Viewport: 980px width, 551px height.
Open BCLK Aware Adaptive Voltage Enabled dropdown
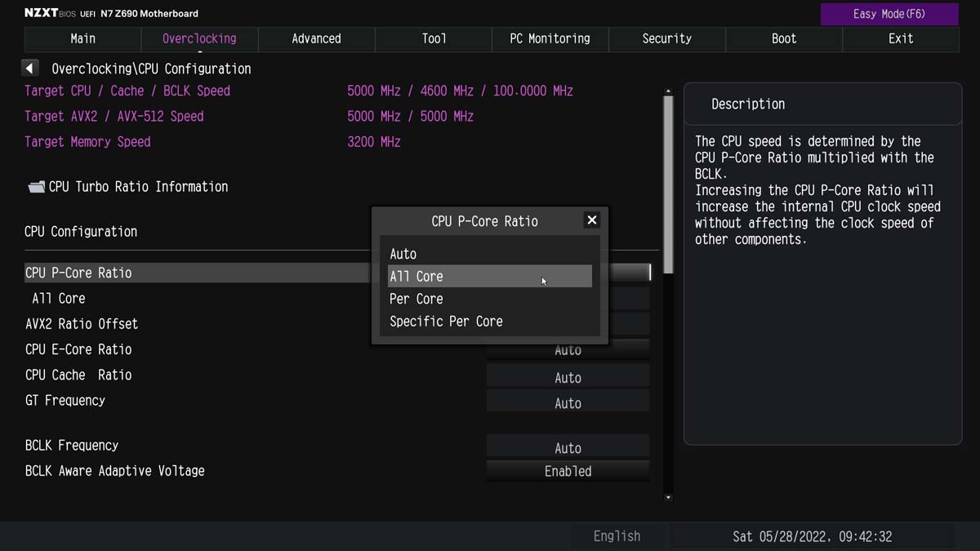pyautogui.click(x=568, y=471)
